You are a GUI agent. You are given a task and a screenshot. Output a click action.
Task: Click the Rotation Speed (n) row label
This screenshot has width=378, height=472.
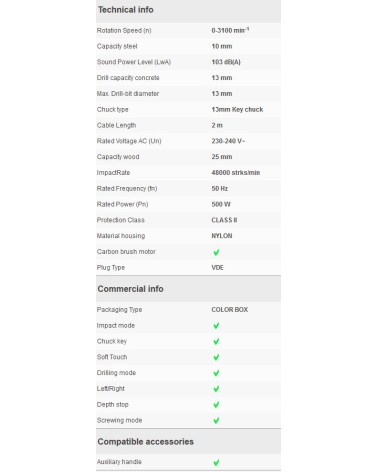point(124,31)
